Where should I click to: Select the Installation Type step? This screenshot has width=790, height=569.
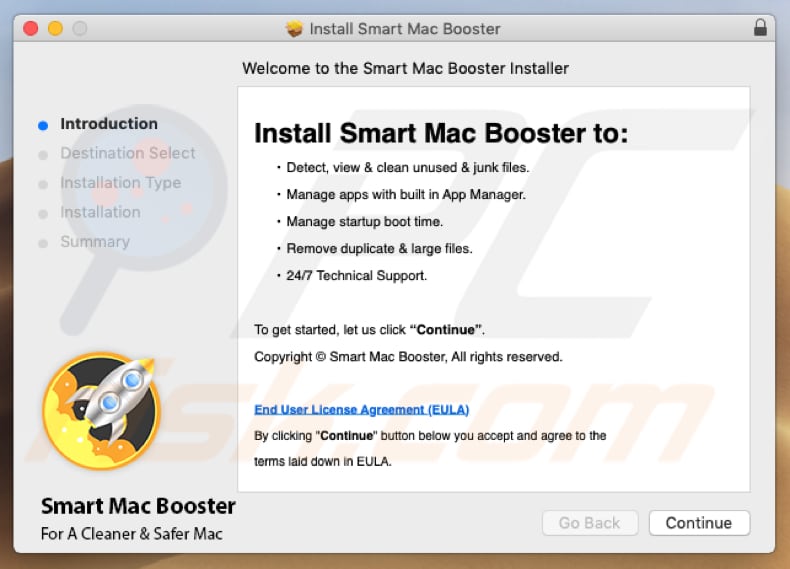[x=120, y=182]
